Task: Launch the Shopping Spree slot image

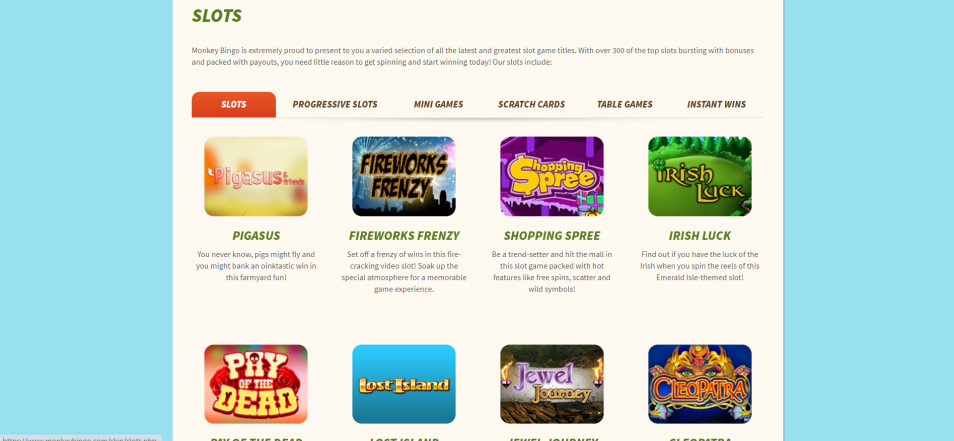Action: 552,176
